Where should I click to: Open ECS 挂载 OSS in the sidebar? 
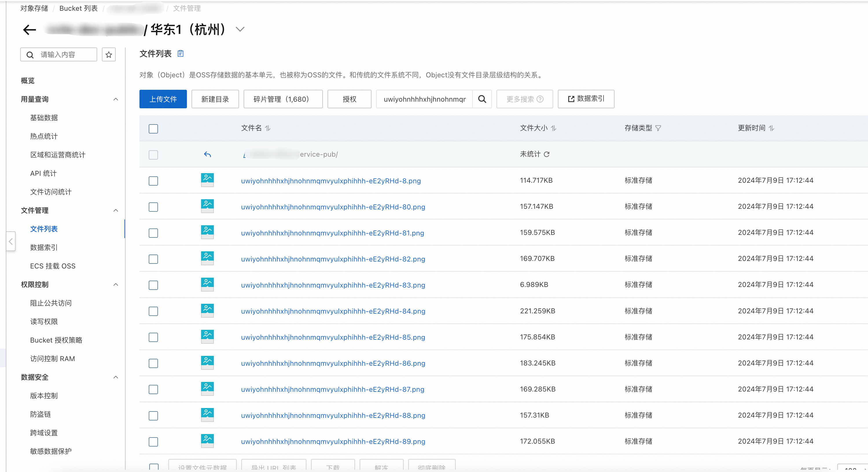click(x=53, y=266)
